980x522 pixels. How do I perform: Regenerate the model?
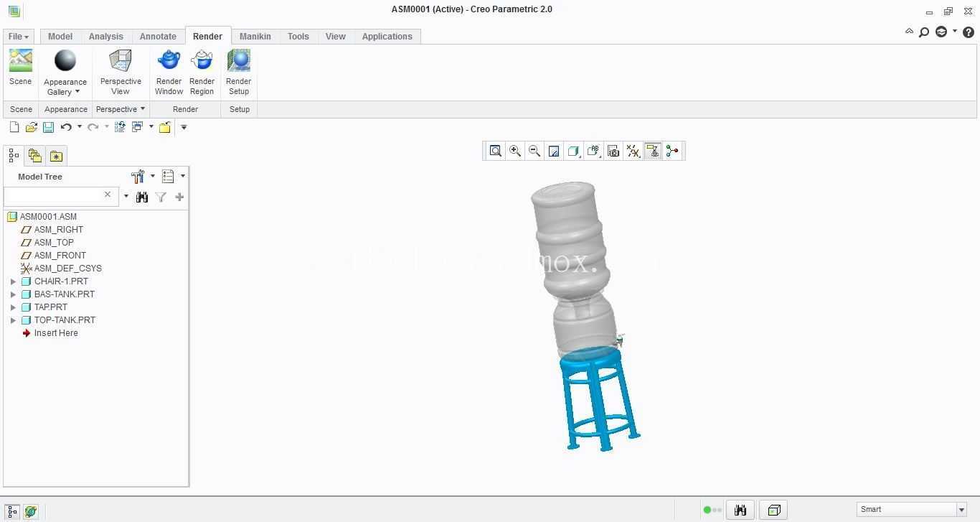pyautogui.click(x=120, y=127)
